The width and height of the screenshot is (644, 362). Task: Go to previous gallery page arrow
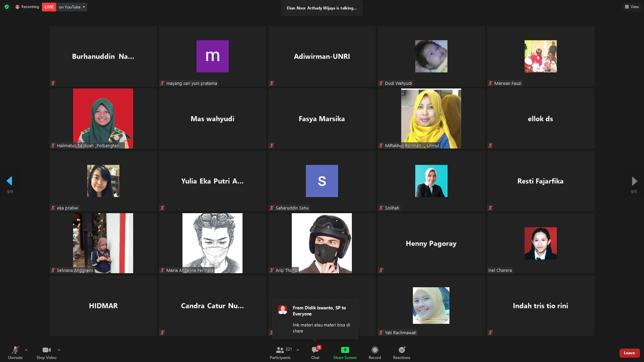tap(9, 181)
